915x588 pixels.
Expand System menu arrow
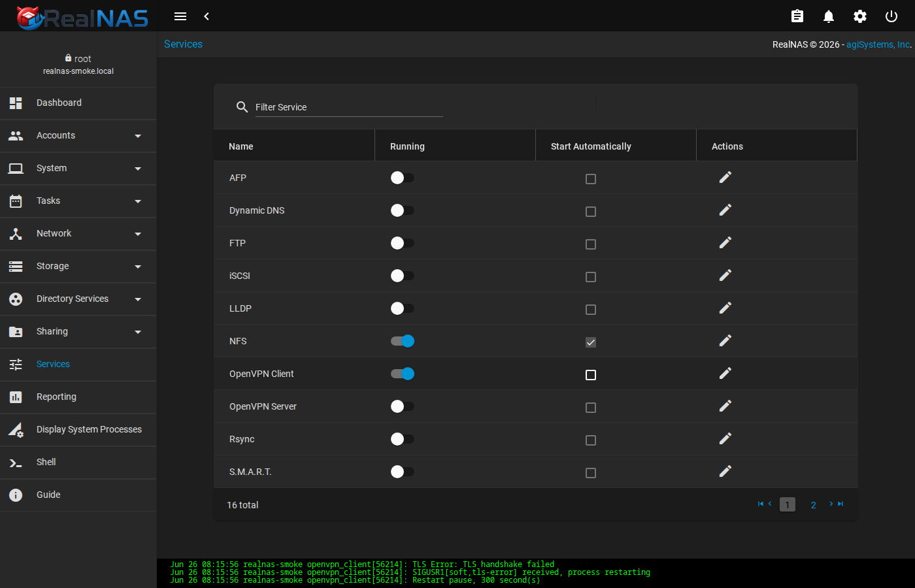coord(138,169)
